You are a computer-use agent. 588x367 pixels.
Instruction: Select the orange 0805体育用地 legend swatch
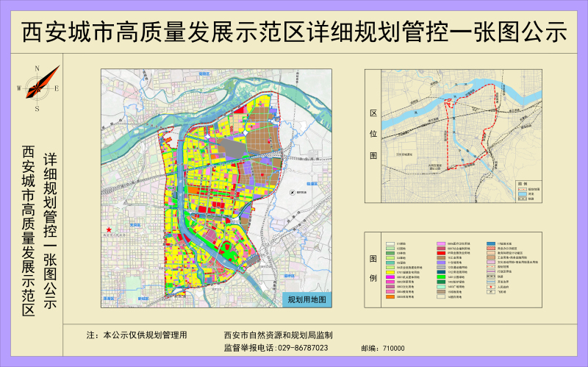click(390, 297)
